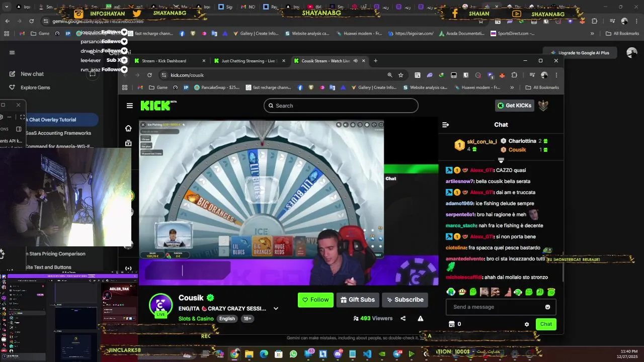Viewport: 644px width, 362px height.
Task: Collapse the chat panel arrow icon
Action: 445,125
